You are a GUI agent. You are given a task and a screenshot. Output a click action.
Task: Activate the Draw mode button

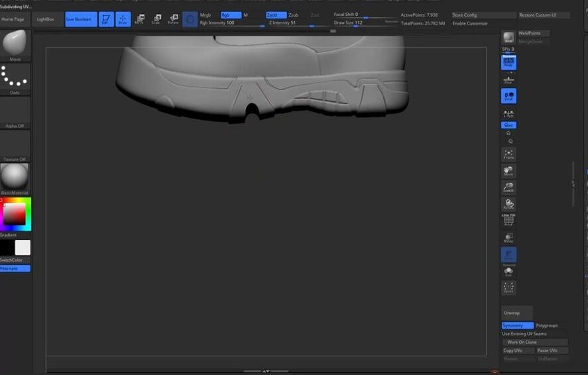(x=123, y=19)
